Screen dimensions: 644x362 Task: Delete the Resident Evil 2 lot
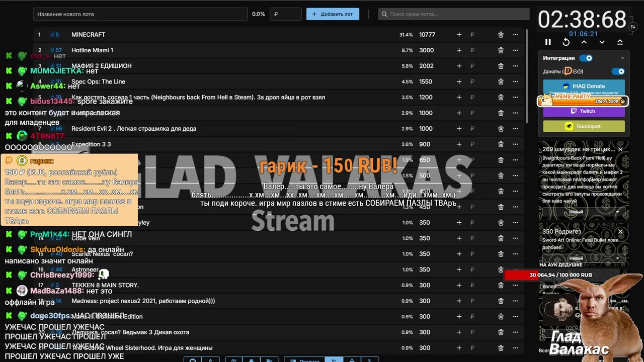501,129
